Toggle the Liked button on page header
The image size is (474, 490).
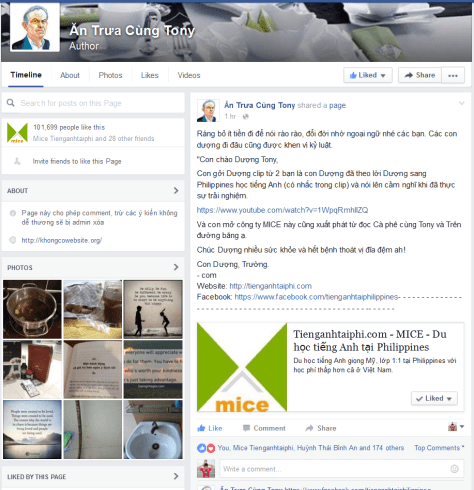[x=368, y=75]
